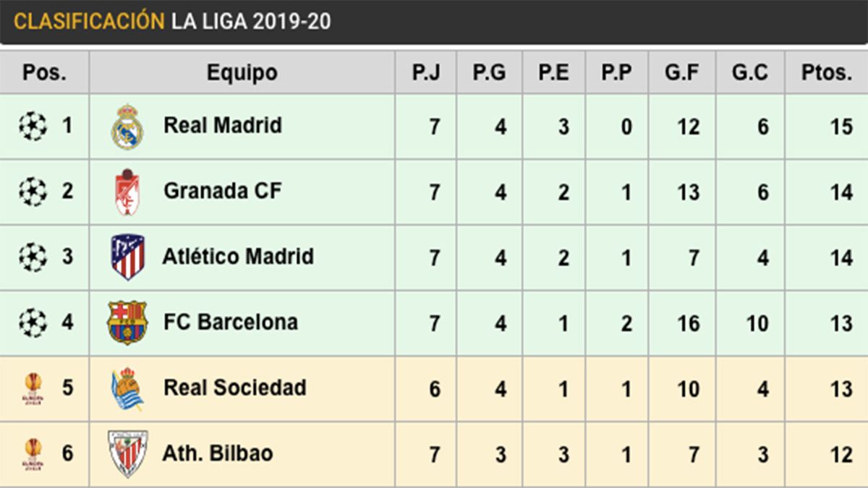Open the Real Madrid team name

tap(223, 126)
